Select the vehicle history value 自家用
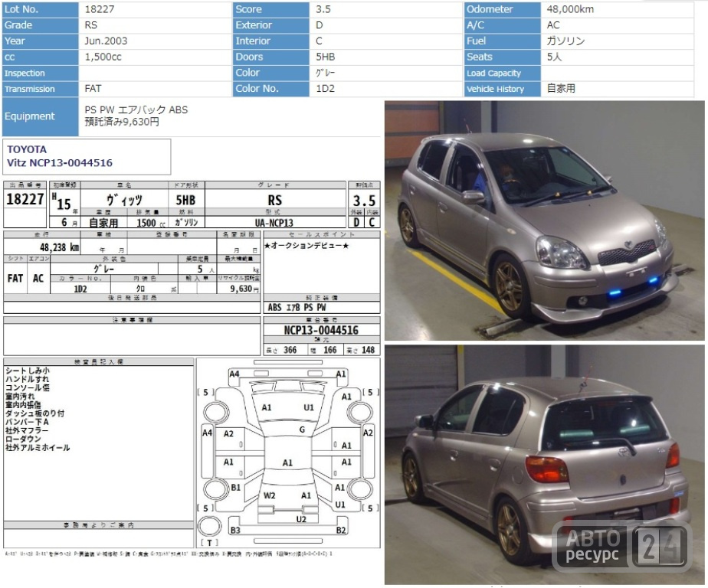The image size is (708, 588). click(x=561, y=89)
